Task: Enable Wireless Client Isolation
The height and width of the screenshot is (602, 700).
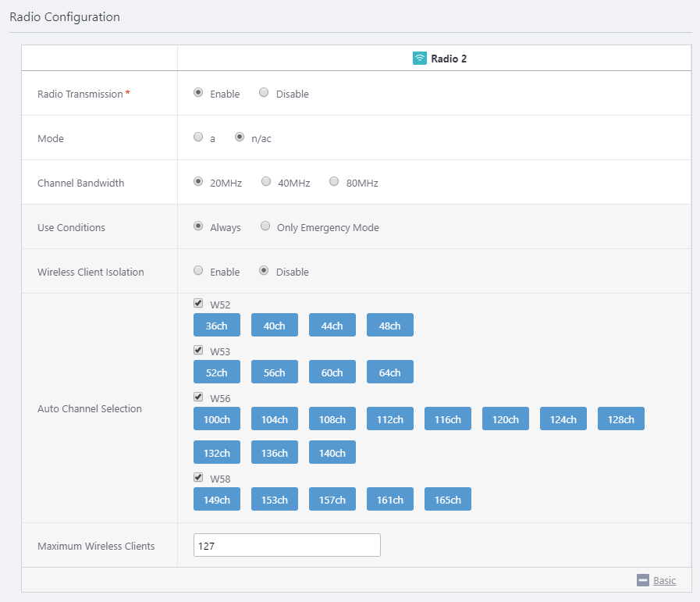Action: (x=198, y=271)
